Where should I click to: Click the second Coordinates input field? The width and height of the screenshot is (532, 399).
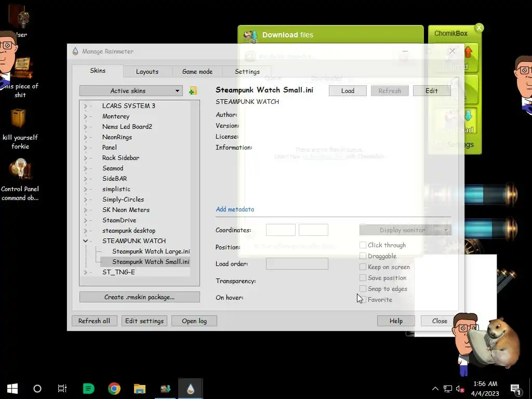click(313, 230)
